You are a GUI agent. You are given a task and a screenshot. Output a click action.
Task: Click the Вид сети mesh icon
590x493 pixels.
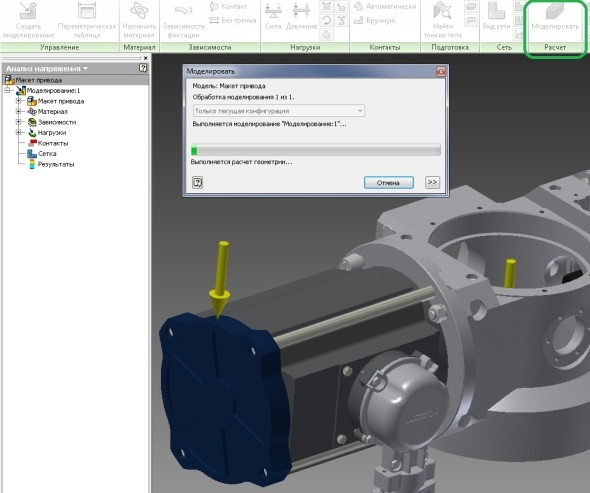pos(496,16)
